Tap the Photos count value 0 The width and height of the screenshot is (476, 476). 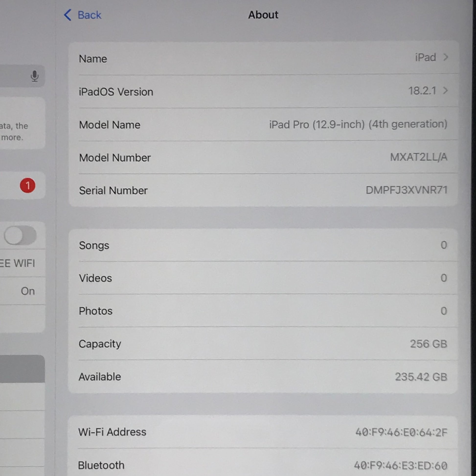point(444,311)
